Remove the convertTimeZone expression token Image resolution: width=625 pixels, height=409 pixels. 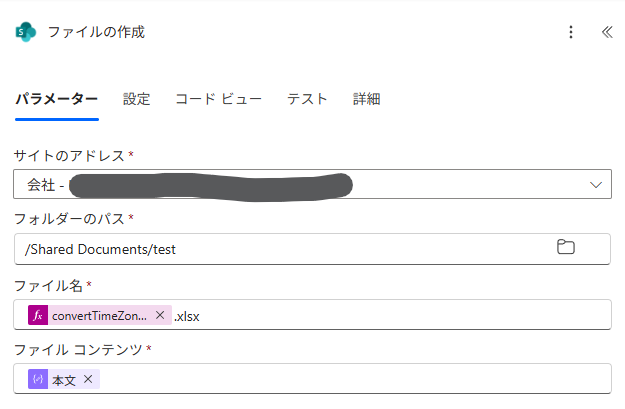(160, 315)
